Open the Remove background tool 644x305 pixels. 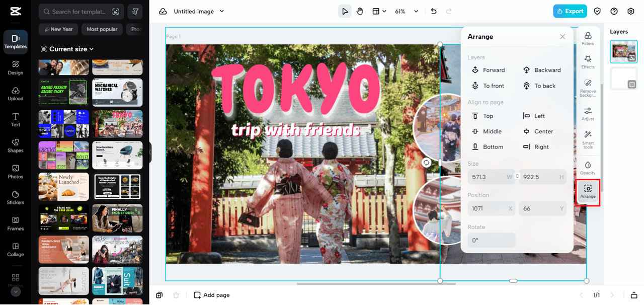pos(588,88)
